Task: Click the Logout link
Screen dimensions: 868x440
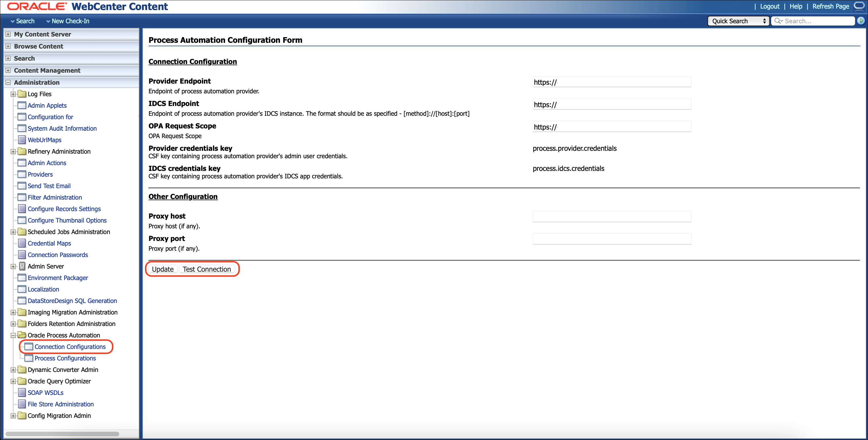Action: click(x=770, y=6)
